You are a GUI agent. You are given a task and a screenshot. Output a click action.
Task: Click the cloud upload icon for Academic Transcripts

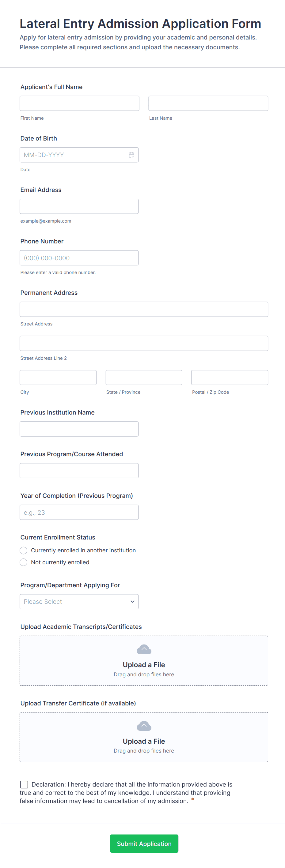click(x=144, y=649)
